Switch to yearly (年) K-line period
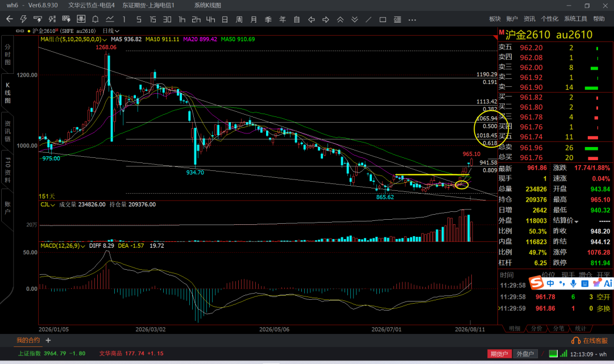The height and width of the screenshot is (364, 614). [283, 19]
